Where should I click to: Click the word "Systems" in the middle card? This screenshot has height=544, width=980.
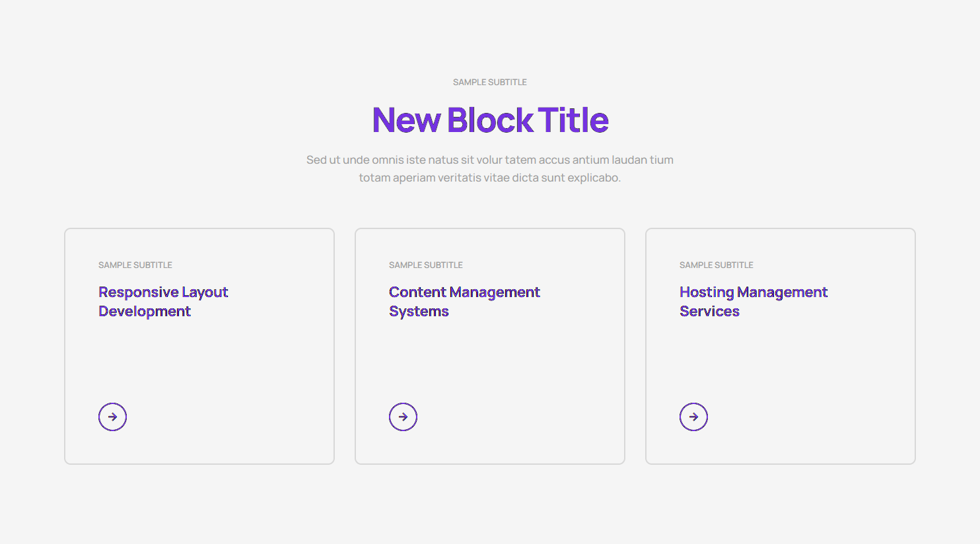(419, 311)
